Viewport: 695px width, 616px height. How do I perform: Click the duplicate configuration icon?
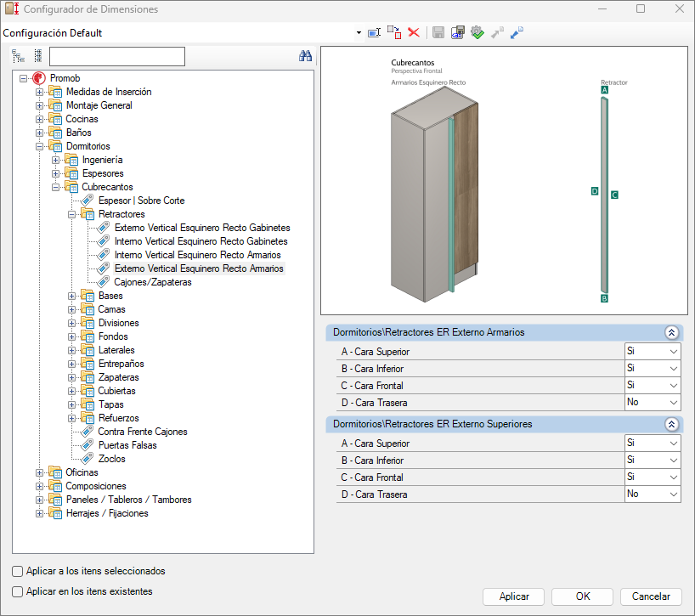(394, 32)
